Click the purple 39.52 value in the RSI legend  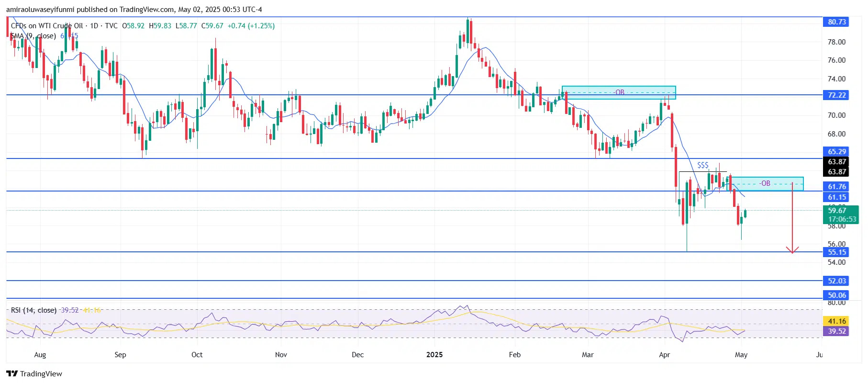click(69, 310)
